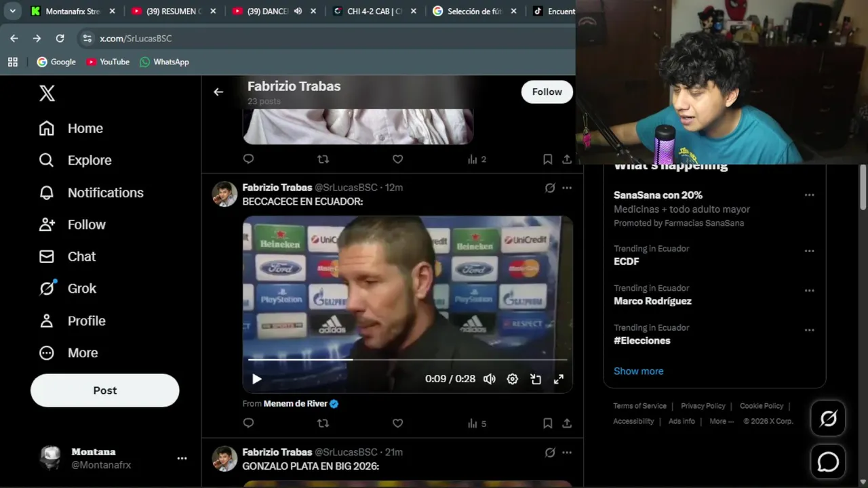Open floating Grok button
868x488 pixels.
pos(828,419)
